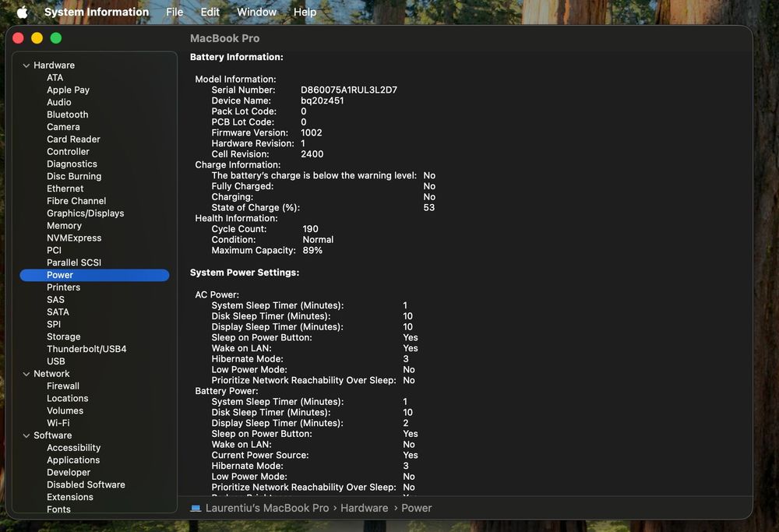Click the laptop icon in the path bar
The width and height of the screenshot is (779, 532).
click(x=196, y=508)
